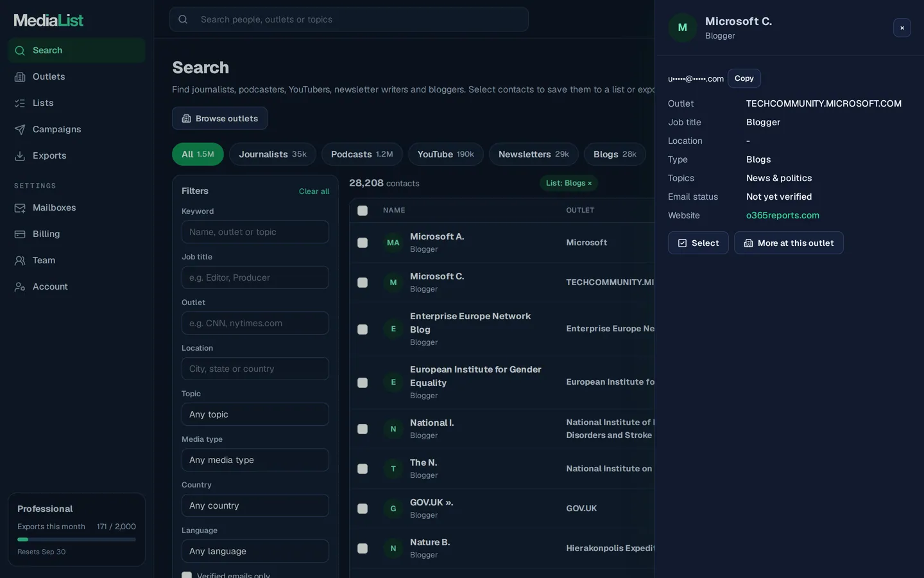This screenshot has height=578, width=924.
Task: Click the exports usage progress bar
Action: coord(76,539)
